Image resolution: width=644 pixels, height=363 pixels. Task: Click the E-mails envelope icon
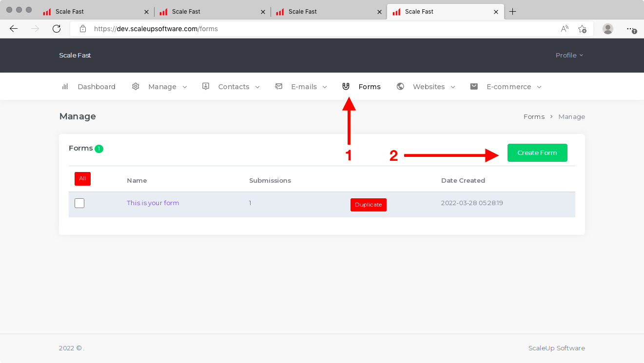coord(279,86)
